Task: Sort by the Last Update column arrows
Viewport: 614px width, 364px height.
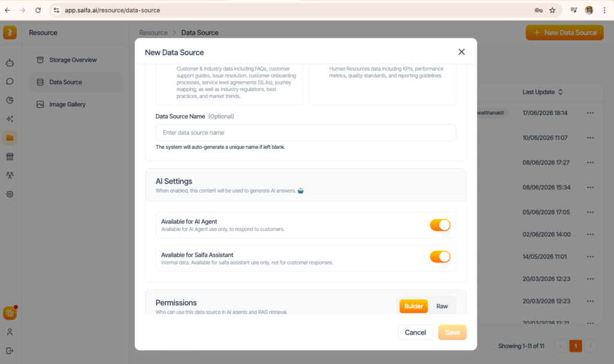Action: click(561, 92)
